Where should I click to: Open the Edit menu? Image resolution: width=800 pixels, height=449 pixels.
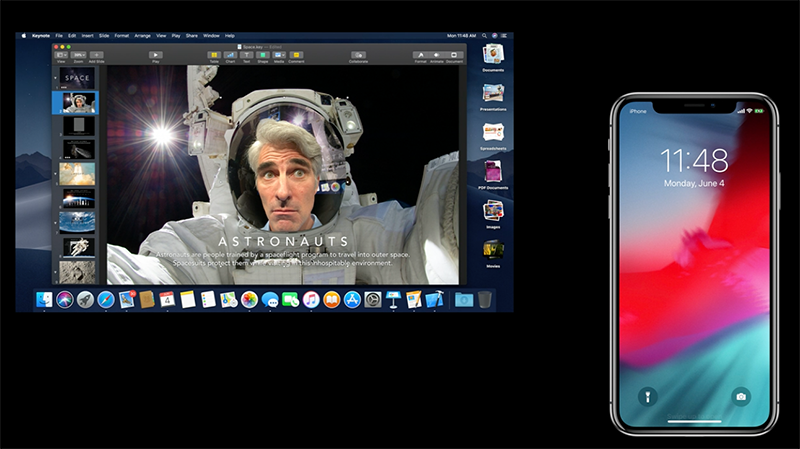coord(72,36)
